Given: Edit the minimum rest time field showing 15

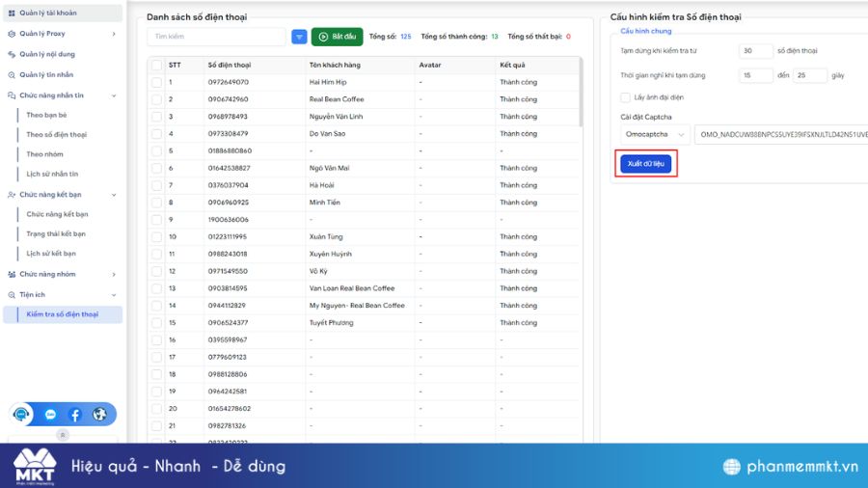Looking at the screenshot, I should [x=755, y=75].
